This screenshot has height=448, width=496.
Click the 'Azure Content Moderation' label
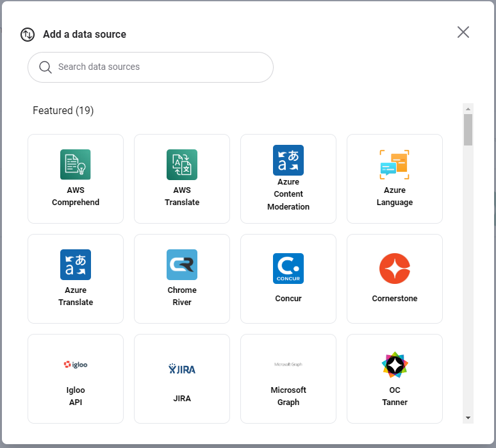(x=288, y=194)
